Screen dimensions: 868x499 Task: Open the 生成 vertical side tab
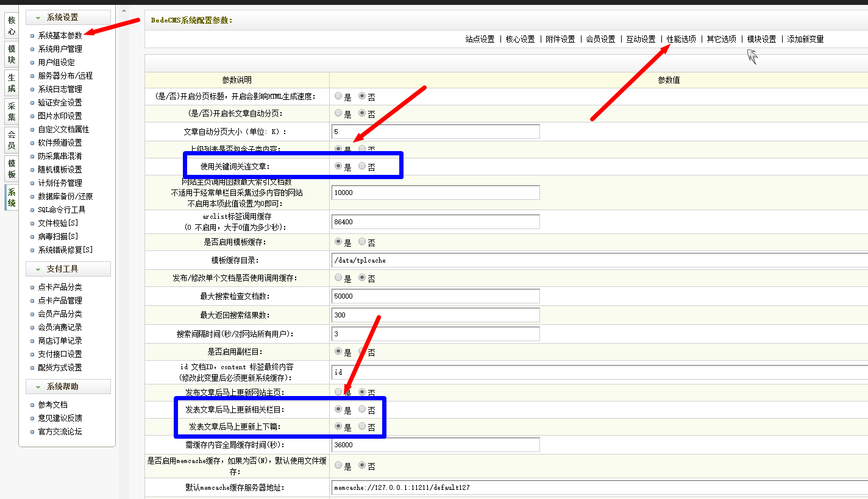click(11, 83)
